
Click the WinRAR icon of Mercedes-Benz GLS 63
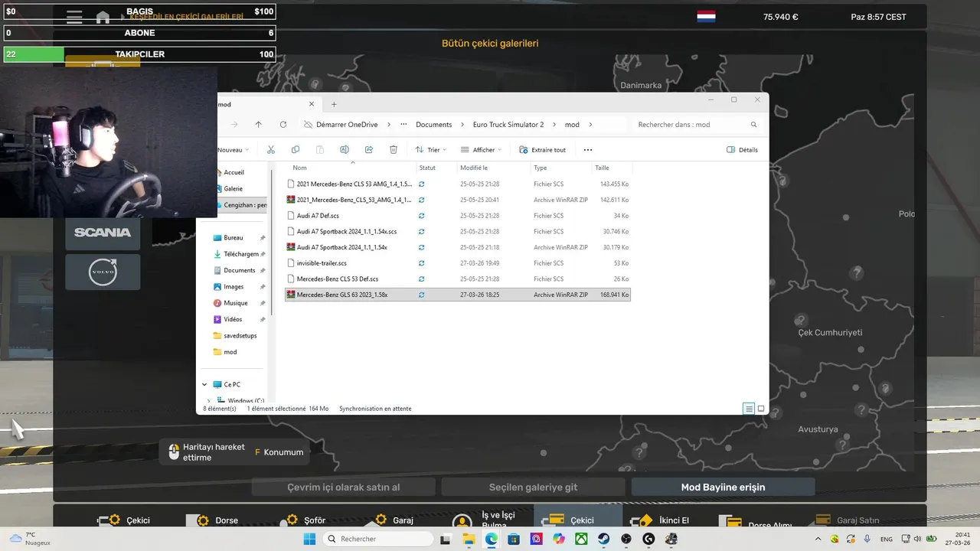pos(291,295)
